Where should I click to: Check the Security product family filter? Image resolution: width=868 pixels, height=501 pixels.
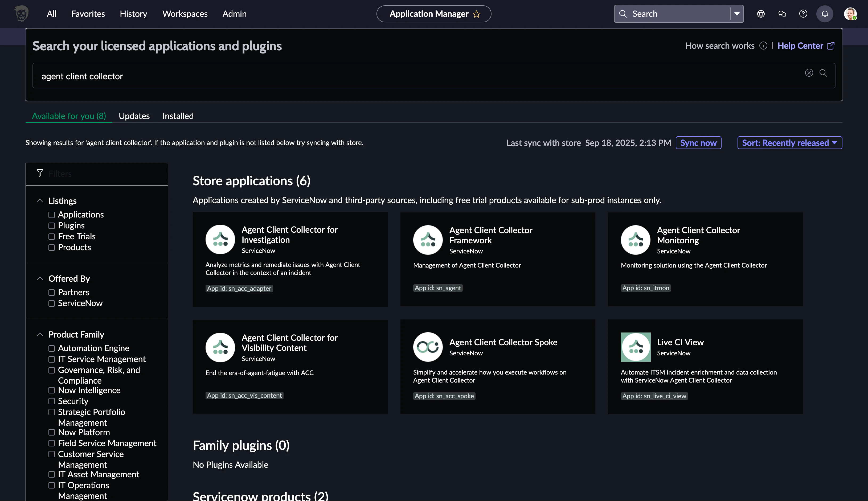52,401
